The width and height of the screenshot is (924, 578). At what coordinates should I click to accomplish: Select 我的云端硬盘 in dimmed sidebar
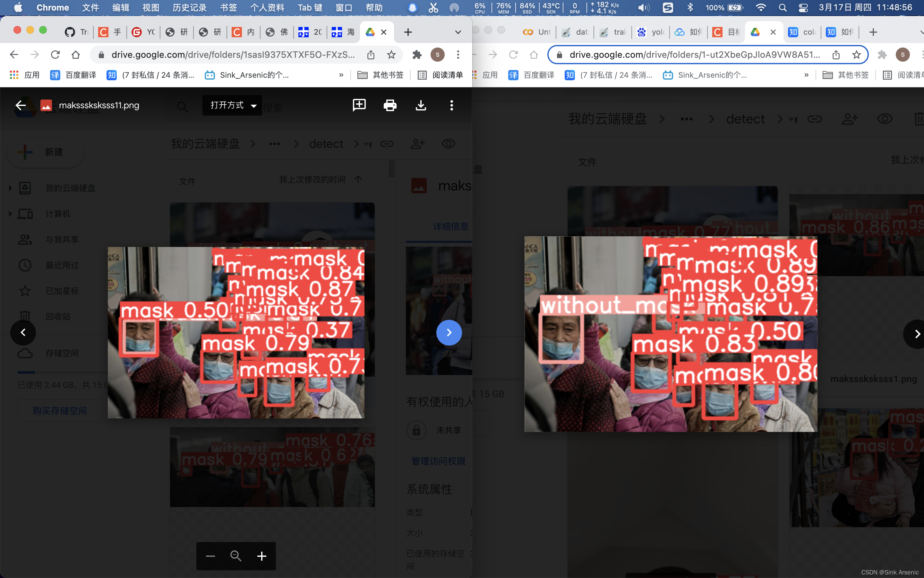[x=70, y=188]
